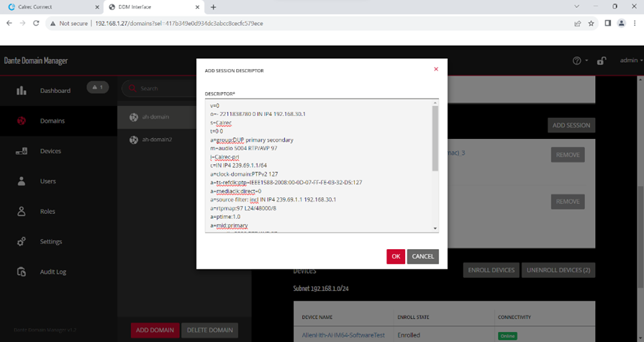
Task: Confirm the descriptor with the OK button
Action: (396, 256)
